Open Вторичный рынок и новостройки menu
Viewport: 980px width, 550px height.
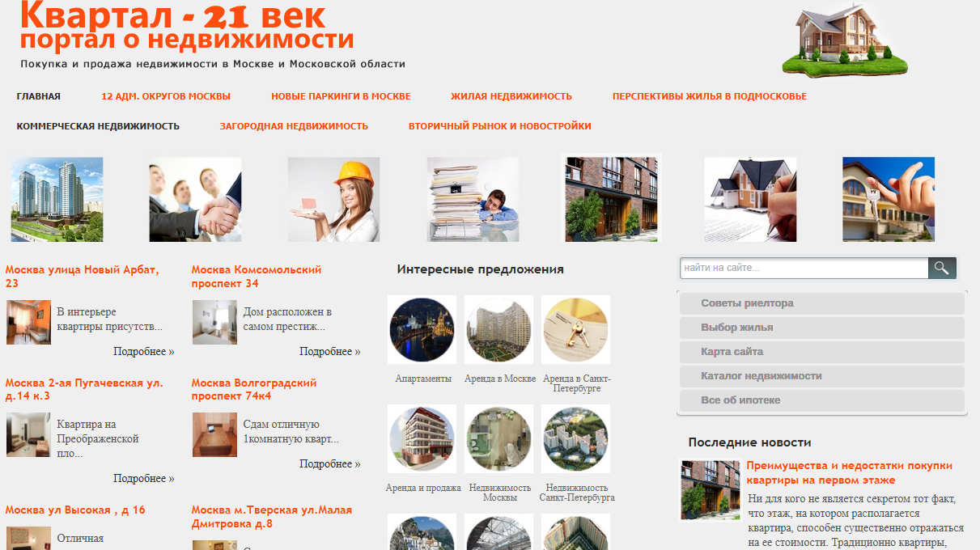tap(500, 126)
